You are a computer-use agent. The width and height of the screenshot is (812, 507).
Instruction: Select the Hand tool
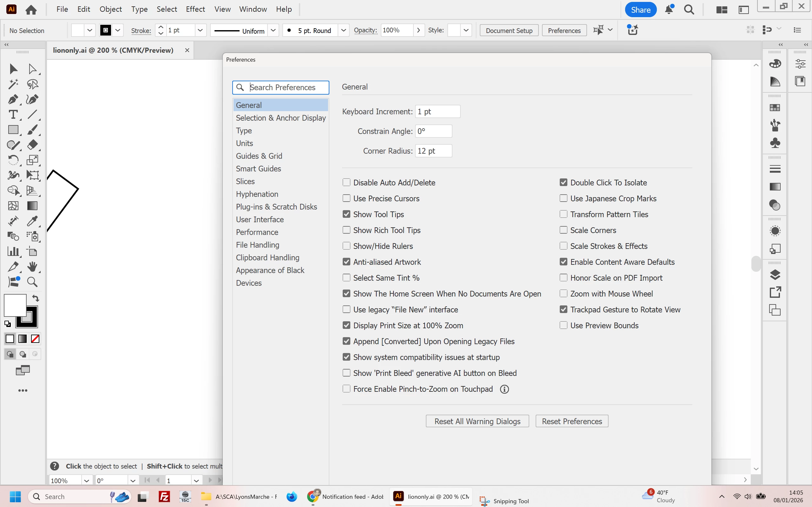tap(32, 267)
